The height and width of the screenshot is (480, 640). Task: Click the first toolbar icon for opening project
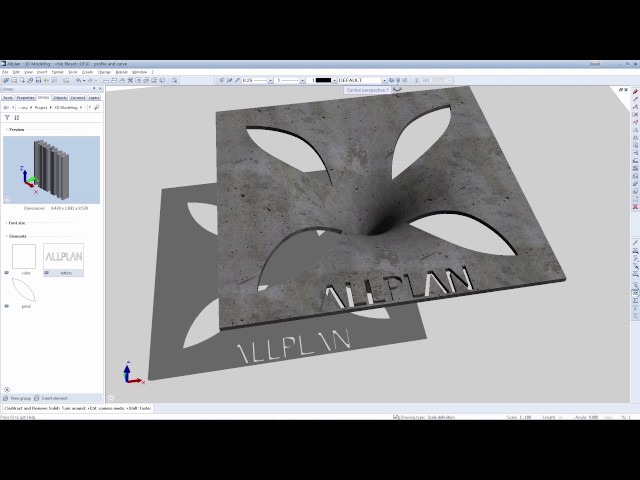pyautogui.click(x=6, y=80)
